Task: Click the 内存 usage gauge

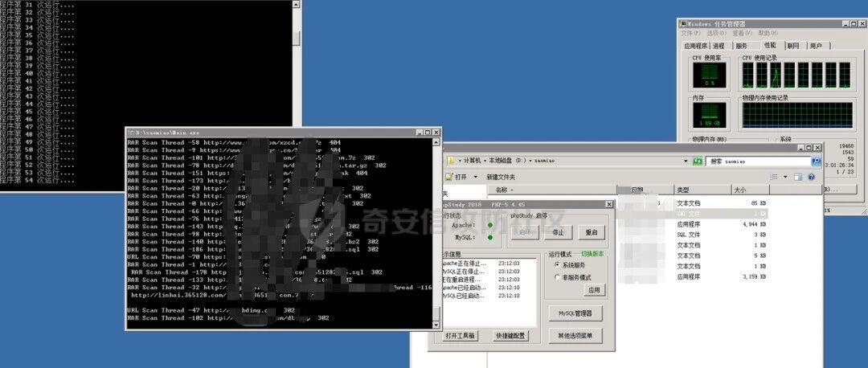Action: (x=709, y=115)
